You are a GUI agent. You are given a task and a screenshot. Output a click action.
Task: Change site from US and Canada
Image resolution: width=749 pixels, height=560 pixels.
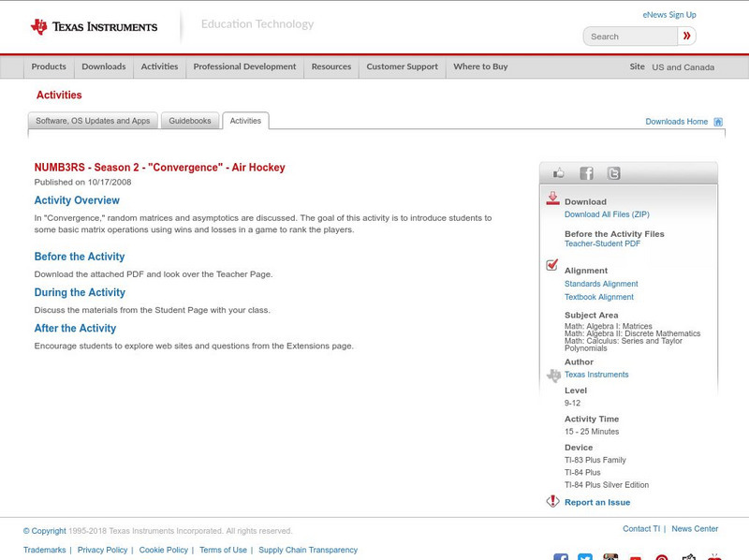[x=683, y=67]
